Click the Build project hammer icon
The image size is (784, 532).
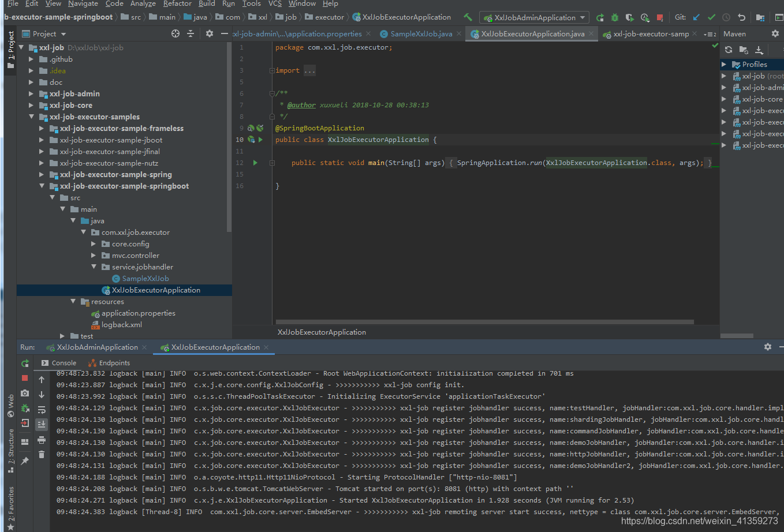coord(468,17)
